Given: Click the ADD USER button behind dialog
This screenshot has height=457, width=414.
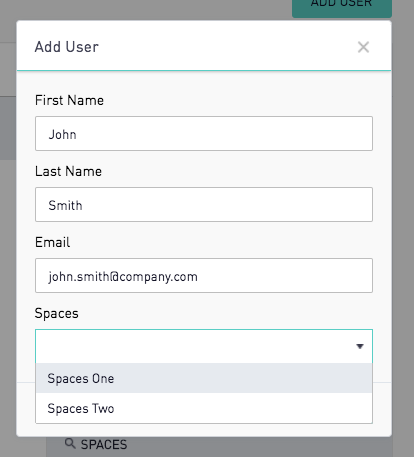Looking at the screenshot, I should click(x=342, y=7).
